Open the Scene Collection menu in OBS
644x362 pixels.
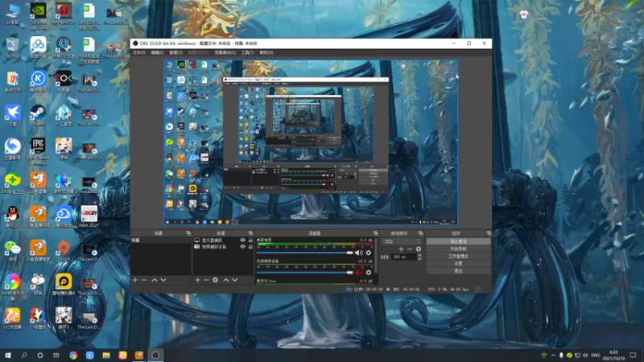click(225, 52)
